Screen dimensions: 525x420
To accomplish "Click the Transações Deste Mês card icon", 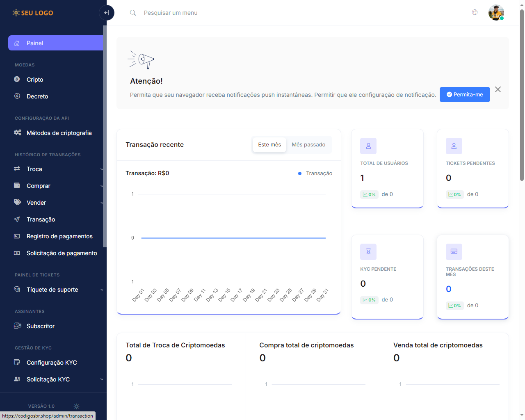I will pyautogui.click(x=454, y=252).
